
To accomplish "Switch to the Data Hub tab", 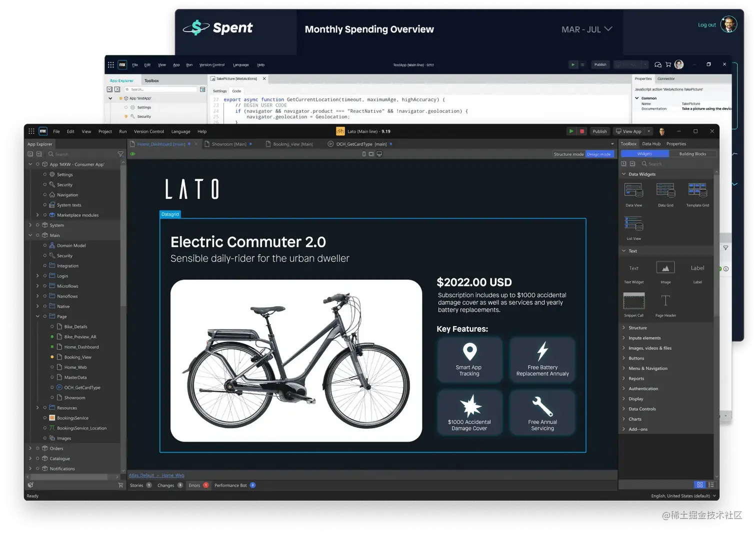I will pos(651,144).
